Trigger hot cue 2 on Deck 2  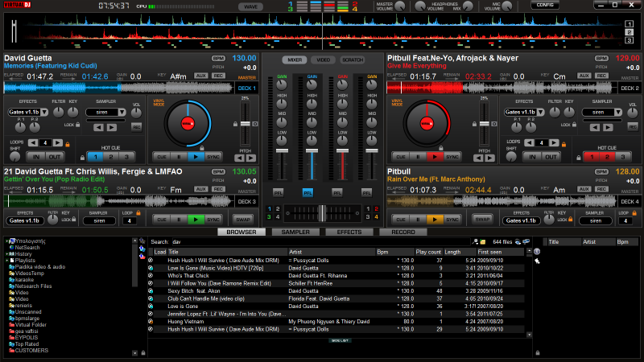point(607,157)
